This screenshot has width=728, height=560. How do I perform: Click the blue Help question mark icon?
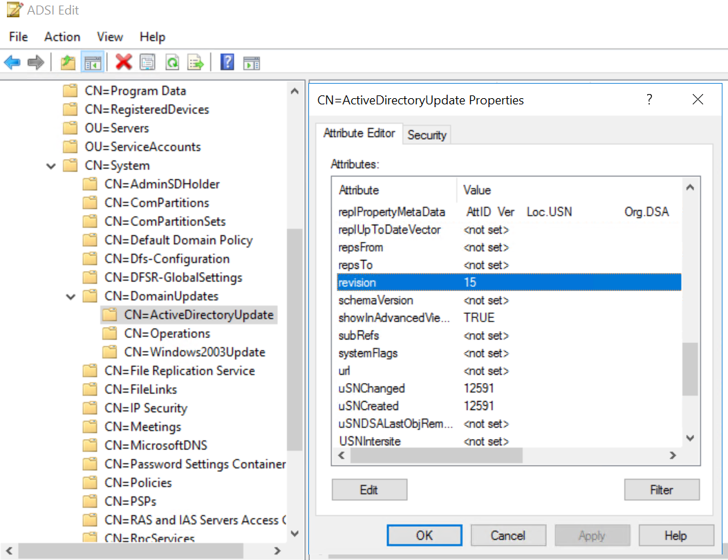[x=227, y=63]
